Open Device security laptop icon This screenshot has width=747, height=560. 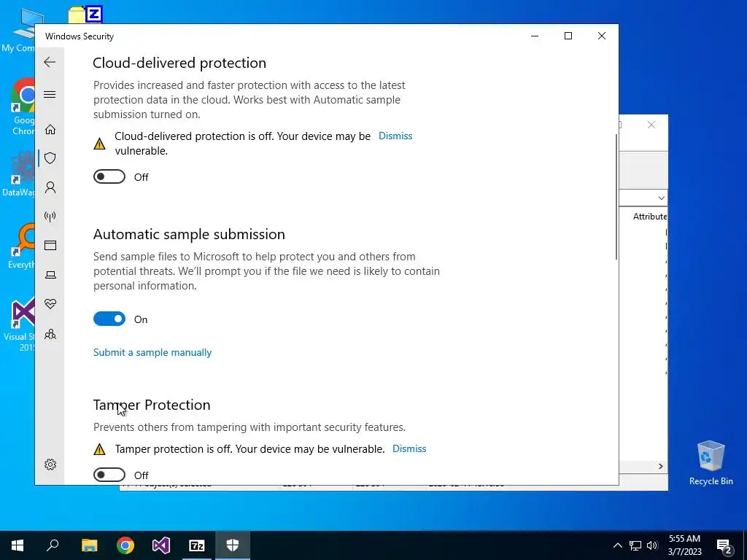pyautogui.click(x=50, y=275)
